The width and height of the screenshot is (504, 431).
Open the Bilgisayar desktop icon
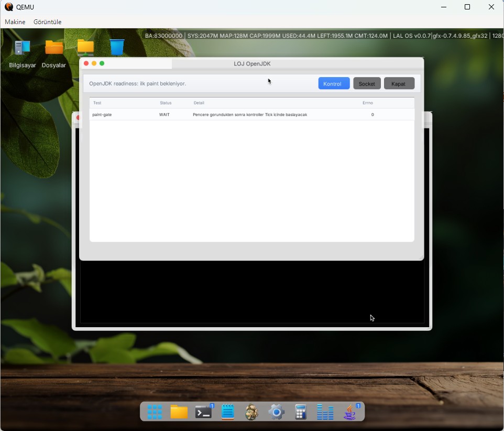coord(22,53)
